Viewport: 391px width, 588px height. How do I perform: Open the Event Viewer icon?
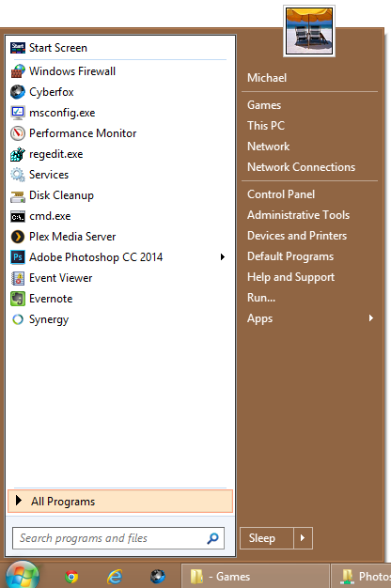[18, 278]
